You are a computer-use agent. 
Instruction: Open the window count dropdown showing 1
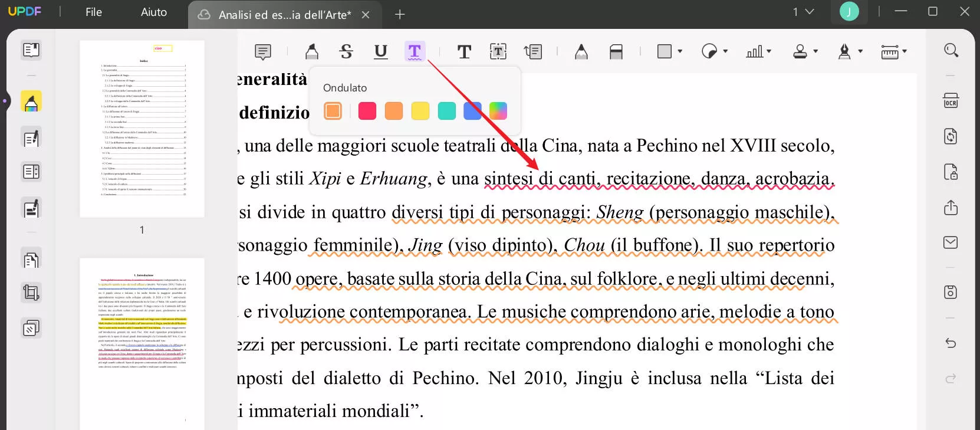(803, 12)
